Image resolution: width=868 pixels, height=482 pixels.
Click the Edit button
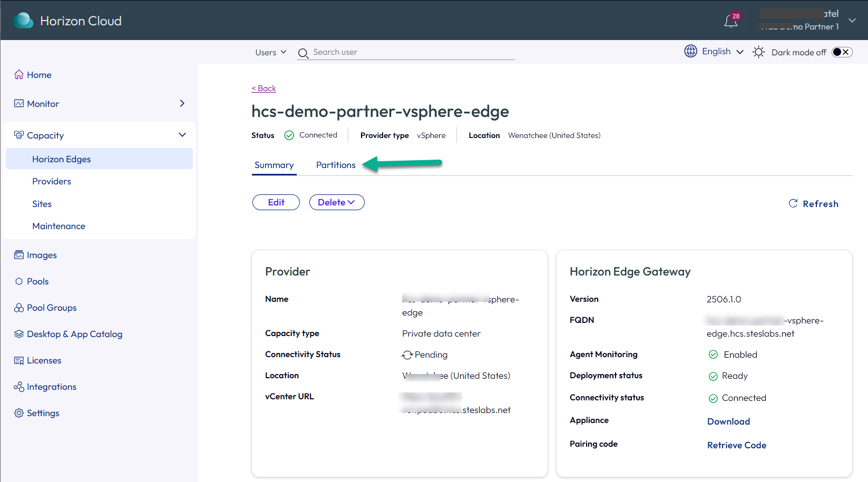pos(276,202)
